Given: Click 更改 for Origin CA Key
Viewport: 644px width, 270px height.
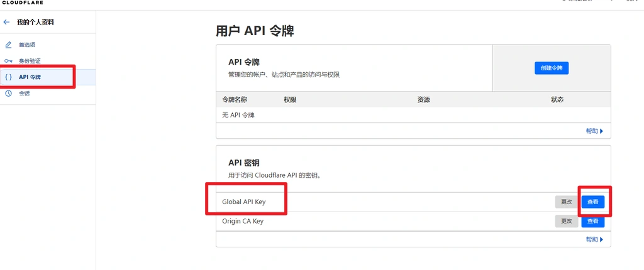Looking at the screenshot, I should point(567,221).
